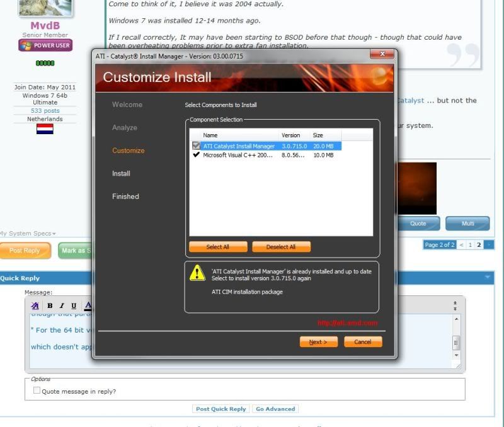Image resolution: width=504 pixels, height=427 pixels.
Task: Toggle ATI Catalyst Install Manager checkbox
Action: coord(196,146)
